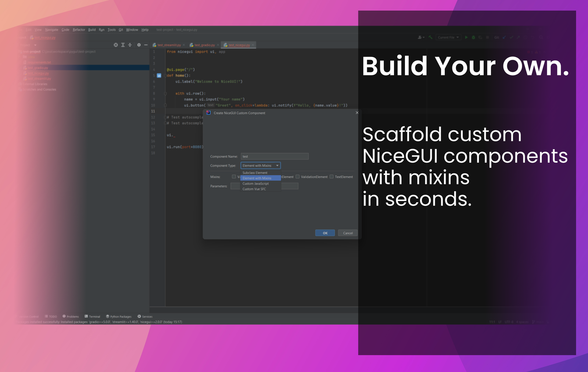Open the Help menu

[x=145, y=30]
